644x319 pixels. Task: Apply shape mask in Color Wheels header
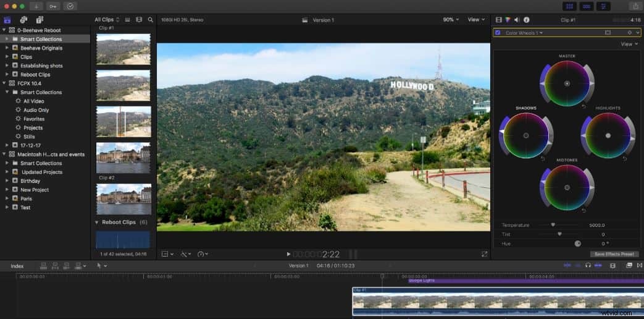tap(608, 33)
